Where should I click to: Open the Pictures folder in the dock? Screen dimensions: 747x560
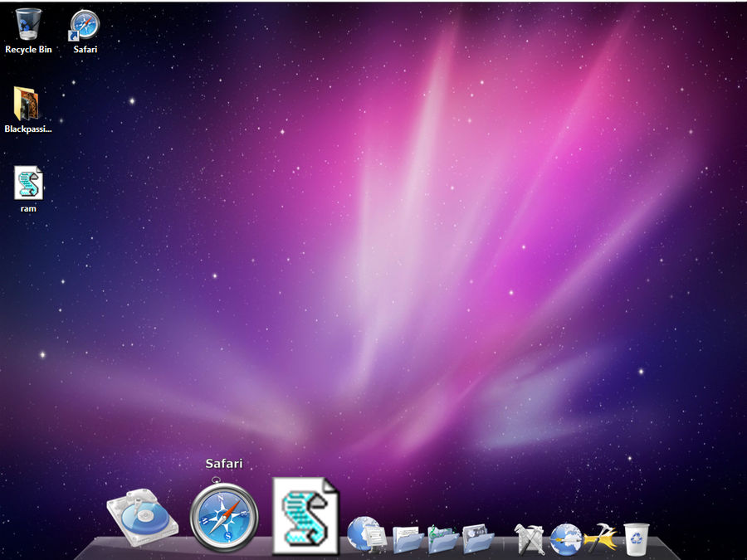point(478,538)
